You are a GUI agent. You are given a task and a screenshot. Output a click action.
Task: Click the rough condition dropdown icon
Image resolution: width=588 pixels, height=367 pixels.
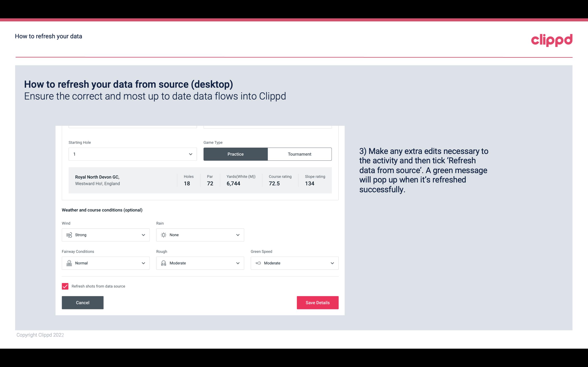pyautogui.click(x=238, y=263)
